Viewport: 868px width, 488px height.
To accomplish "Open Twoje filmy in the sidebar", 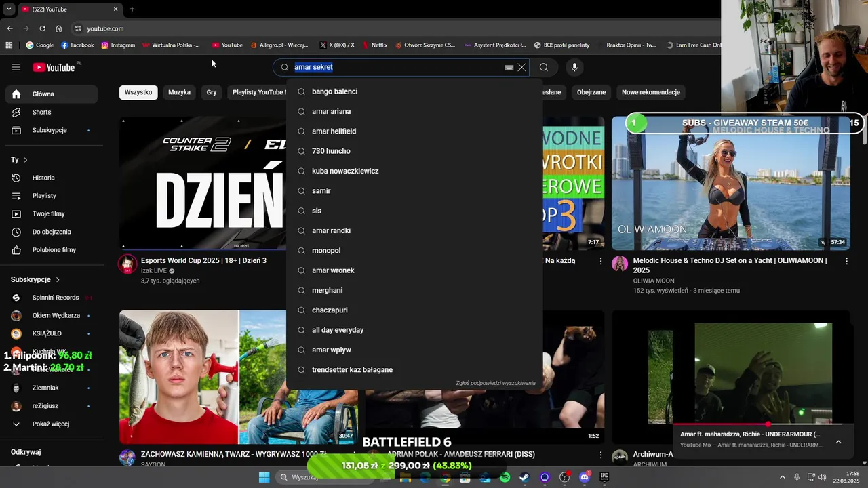I will pos(52,213).
